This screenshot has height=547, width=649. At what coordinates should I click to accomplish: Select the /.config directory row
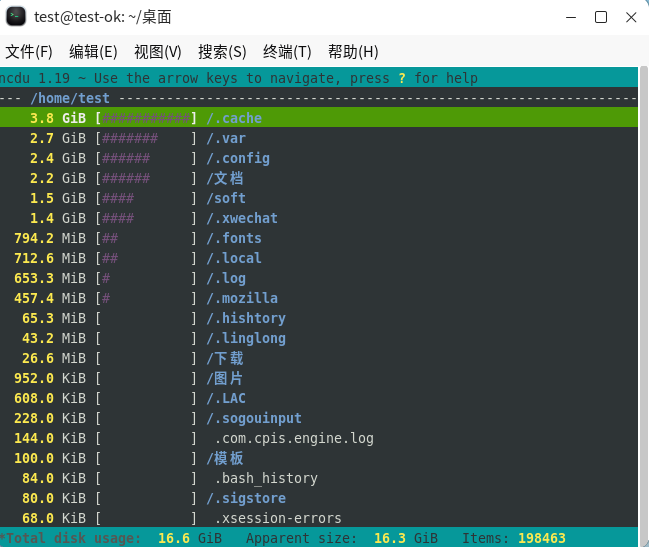click(319, 158)
